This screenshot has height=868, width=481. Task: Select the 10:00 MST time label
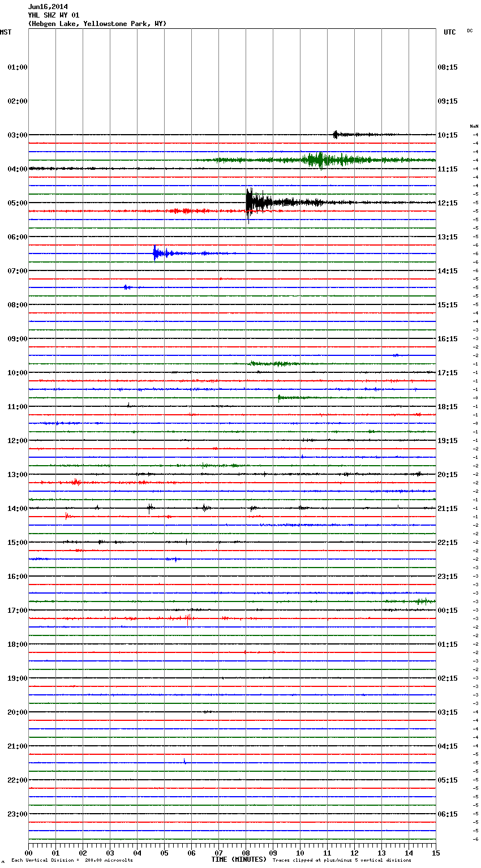click(x=18, y=373)
